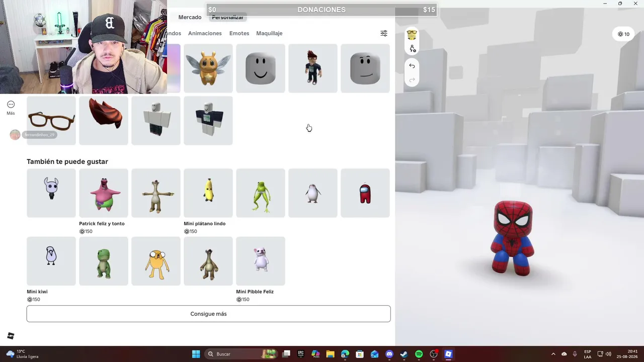The height and width of the screenshot is (362, 644).
Task: Open Spotify from the taskbar
Action: (x=419, y=354)
